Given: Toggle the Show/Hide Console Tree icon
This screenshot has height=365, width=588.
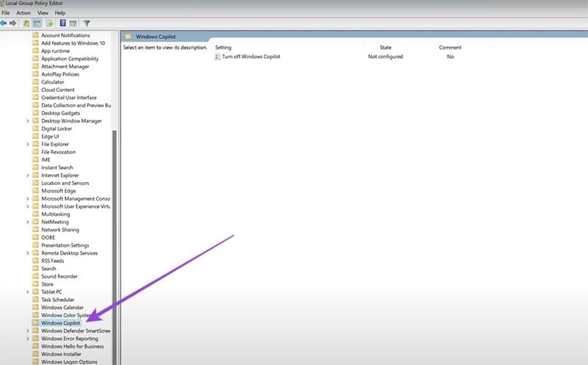Looking at the screenshot, I should 37,24.
